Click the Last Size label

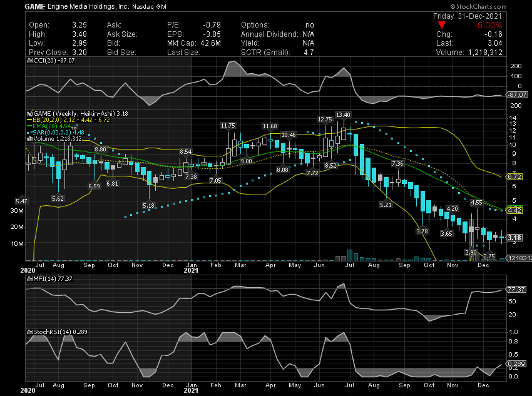(183, 52)
